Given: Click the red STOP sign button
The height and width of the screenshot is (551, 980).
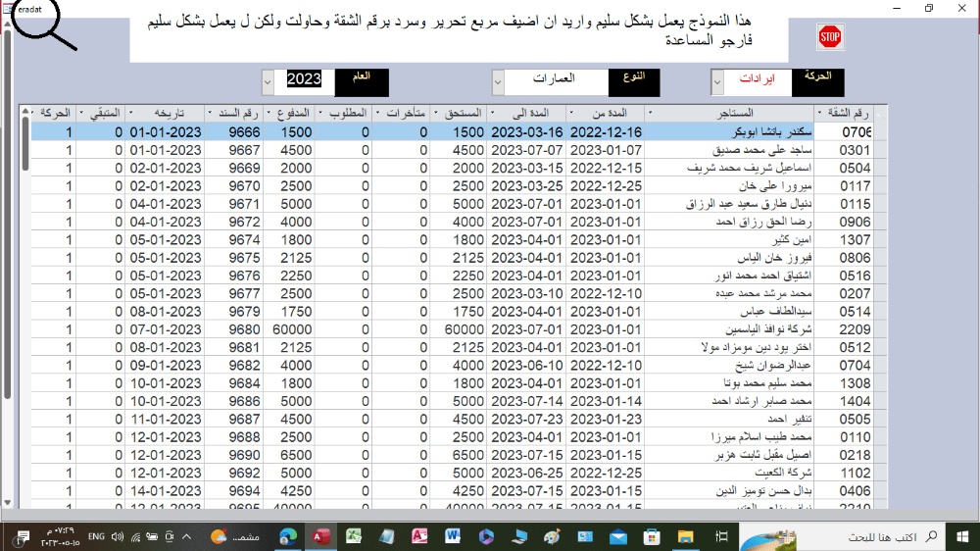Looking at the screenshot, I should coord(830,37).
